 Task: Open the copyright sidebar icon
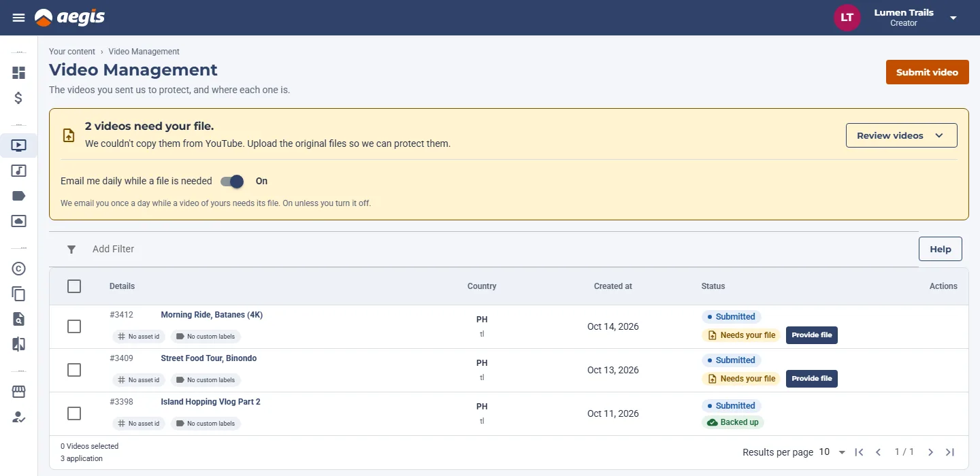(18, 269)
